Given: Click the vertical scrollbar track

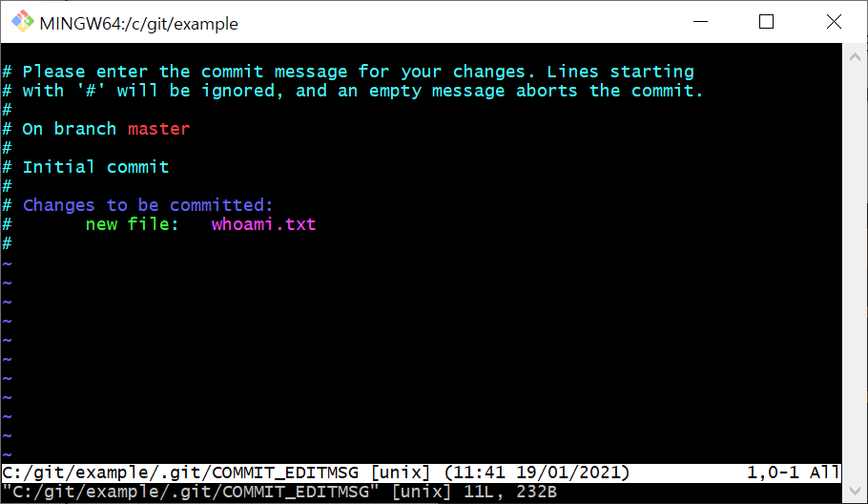Looking at the screenshot, I should (x=855, y=274).
